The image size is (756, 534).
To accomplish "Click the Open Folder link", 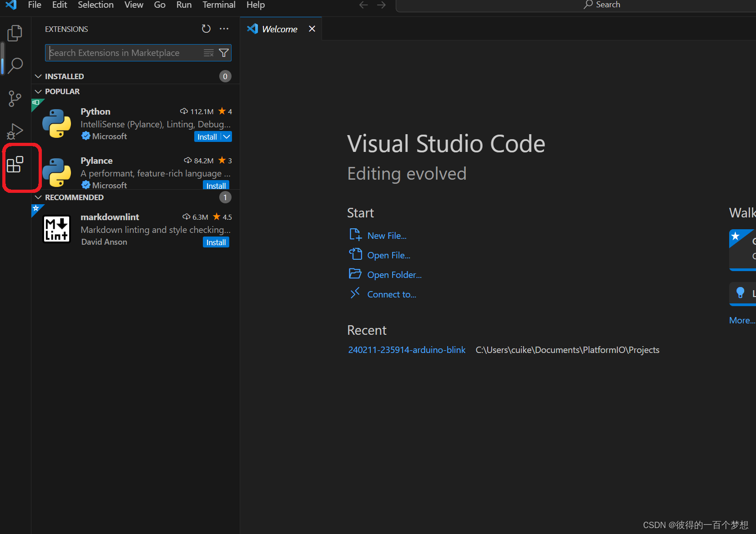I will [x=394, y=274].
